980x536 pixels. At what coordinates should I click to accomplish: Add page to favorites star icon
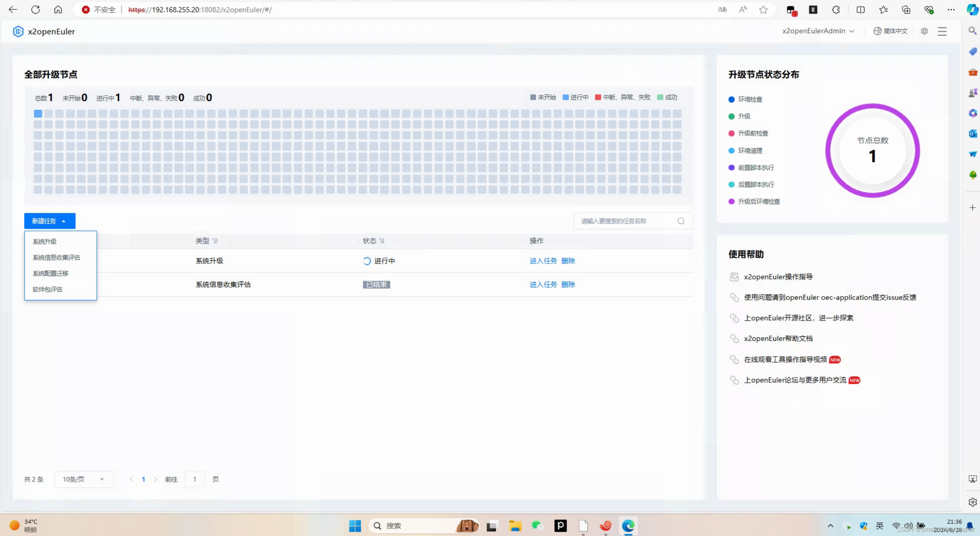(x=763, y=9)
